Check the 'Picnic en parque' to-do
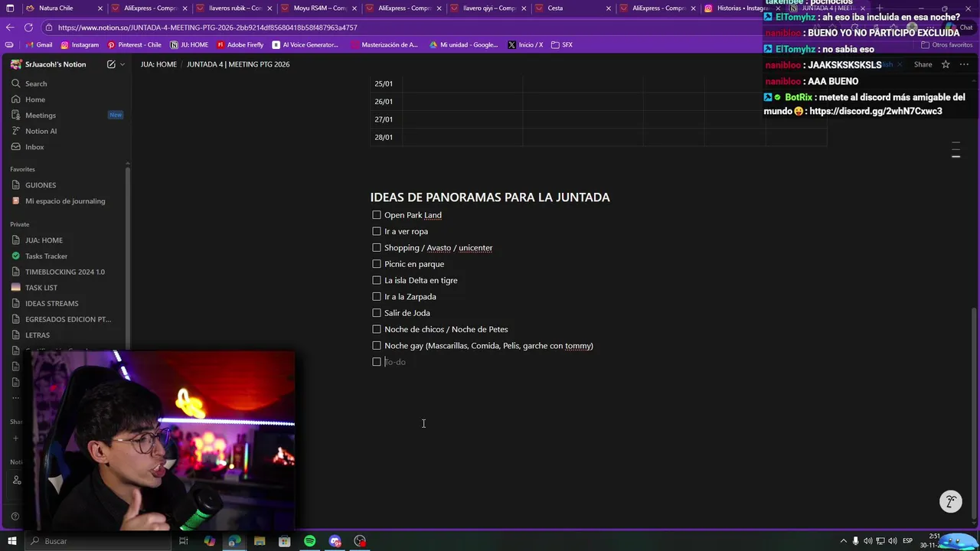 [377, 264]
